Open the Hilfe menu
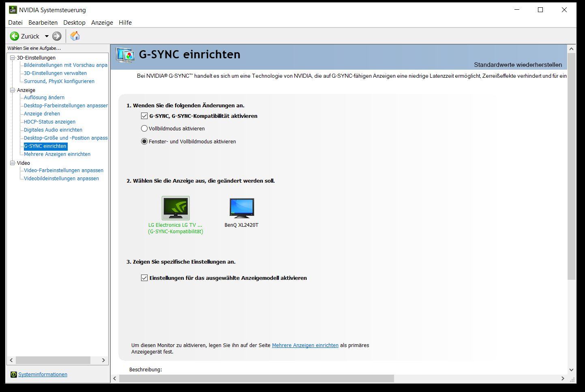 tap(125, 23)
